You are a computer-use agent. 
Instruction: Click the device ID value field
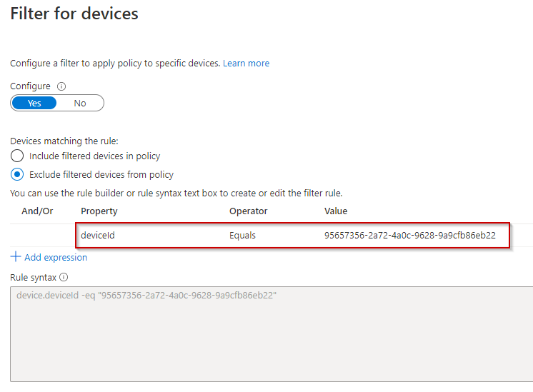tap(409, 236)
